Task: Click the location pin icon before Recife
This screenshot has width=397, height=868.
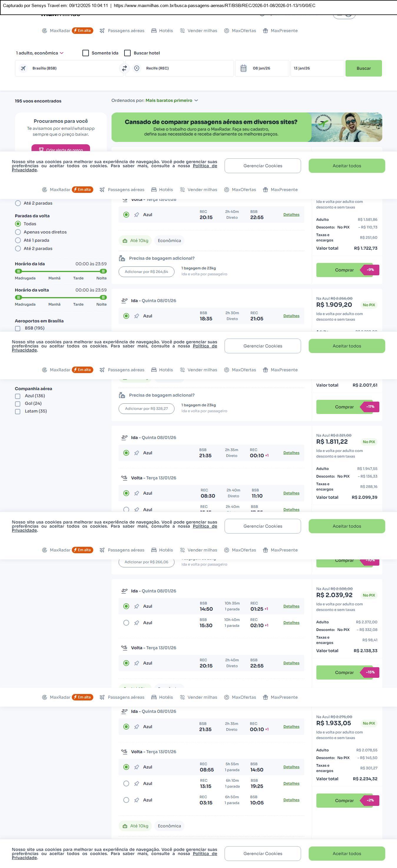Action: 137,68
